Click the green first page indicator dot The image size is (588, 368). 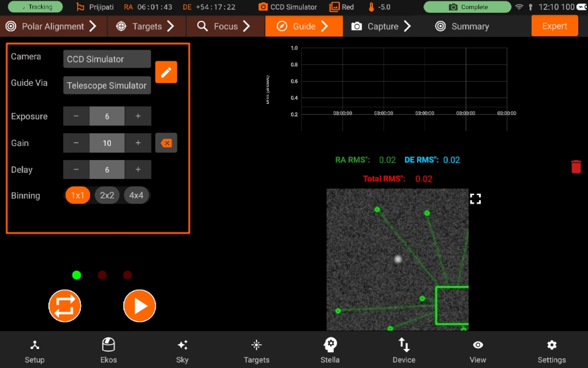pyautogui.click(x=77, y=275)
